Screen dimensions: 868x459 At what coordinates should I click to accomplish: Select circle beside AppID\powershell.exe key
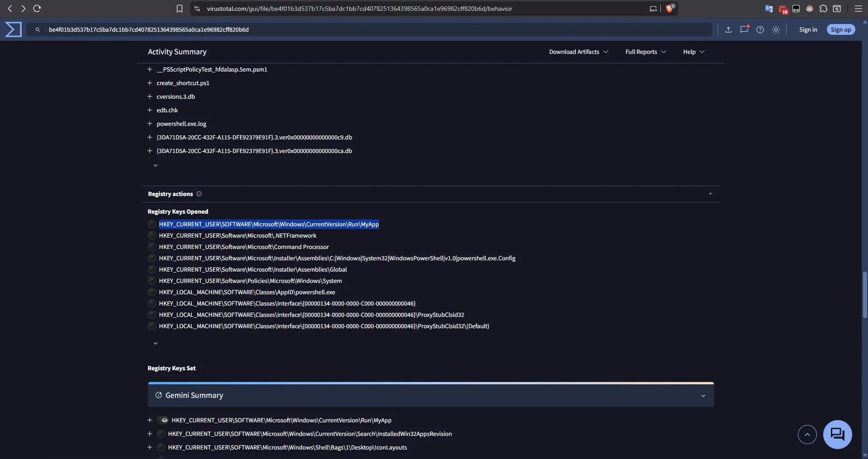[x=152, y=292]
